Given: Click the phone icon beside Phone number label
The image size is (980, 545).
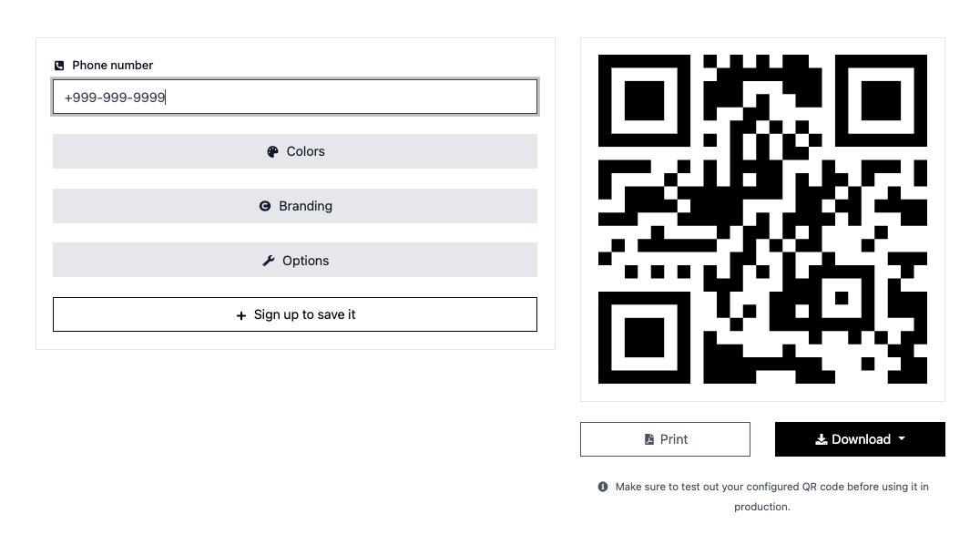Looking at the screenshot, I should 58,65.
